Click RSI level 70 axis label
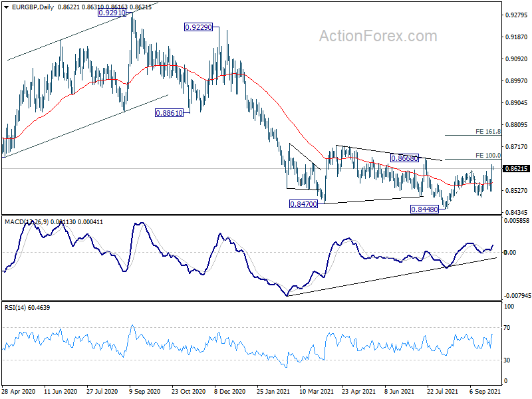532x399 pixels. (x=507, y=328)
